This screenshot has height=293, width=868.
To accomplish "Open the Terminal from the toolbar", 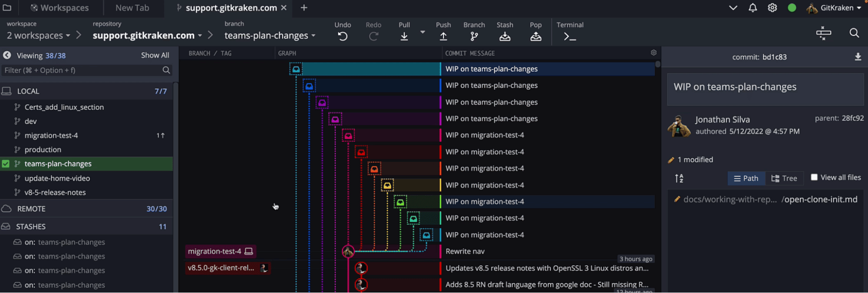I will (570, 37).
